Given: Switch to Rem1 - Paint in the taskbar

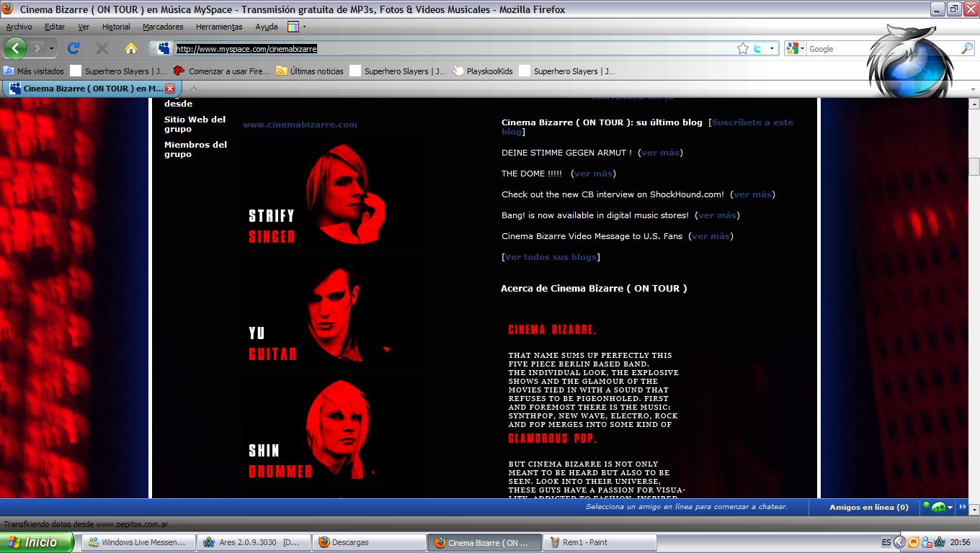Looking at the screenshot, I should (x=600, y=542).
